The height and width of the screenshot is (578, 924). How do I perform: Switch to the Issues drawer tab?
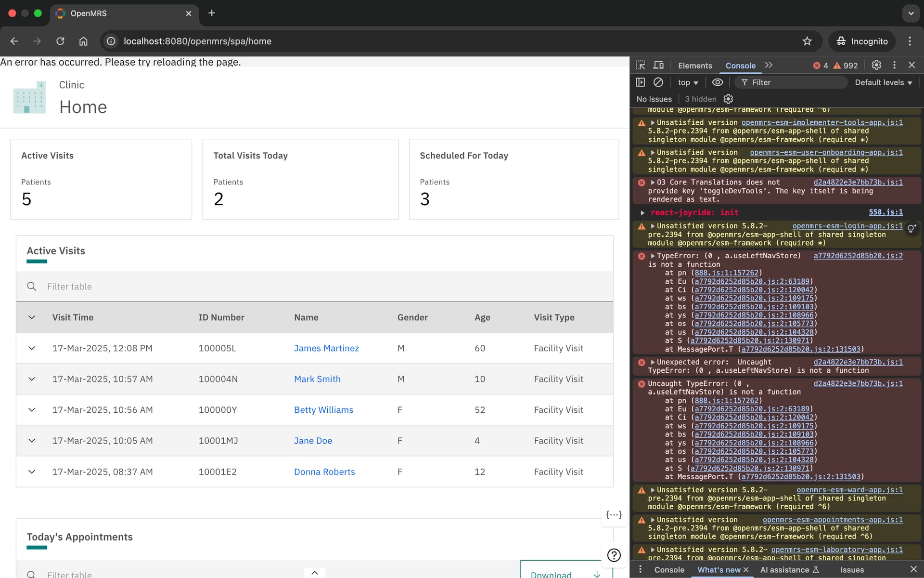click(x=852, y=570)
